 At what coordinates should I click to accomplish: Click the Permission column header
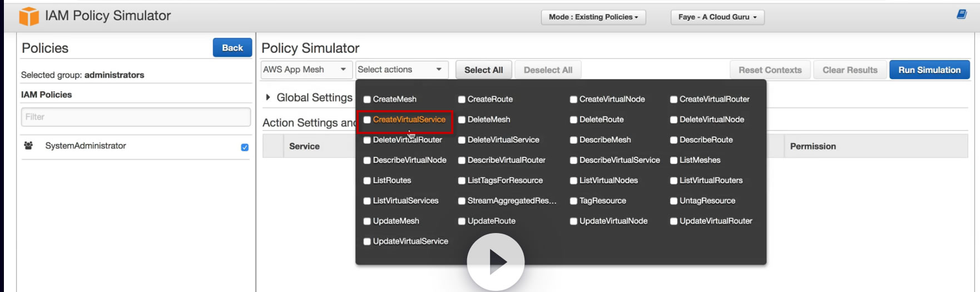coord(813,146)
